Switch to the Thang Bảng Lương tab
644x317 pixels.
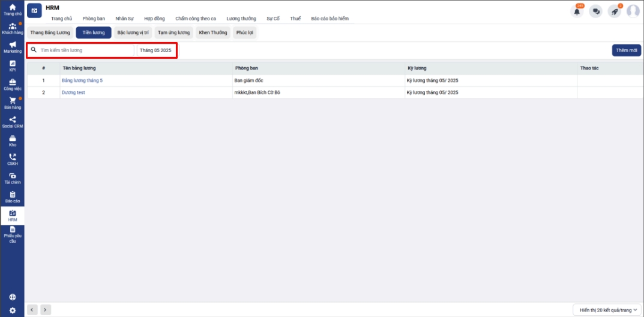click(x=50, y=33)
